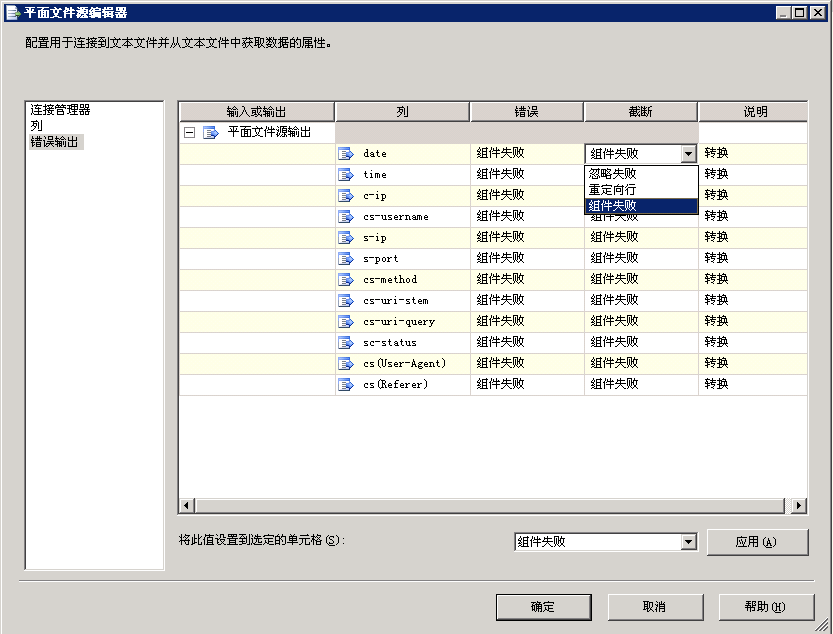Click the 输入或输出 column header
This screenshot has height=634, width=833.
[257, 112]
